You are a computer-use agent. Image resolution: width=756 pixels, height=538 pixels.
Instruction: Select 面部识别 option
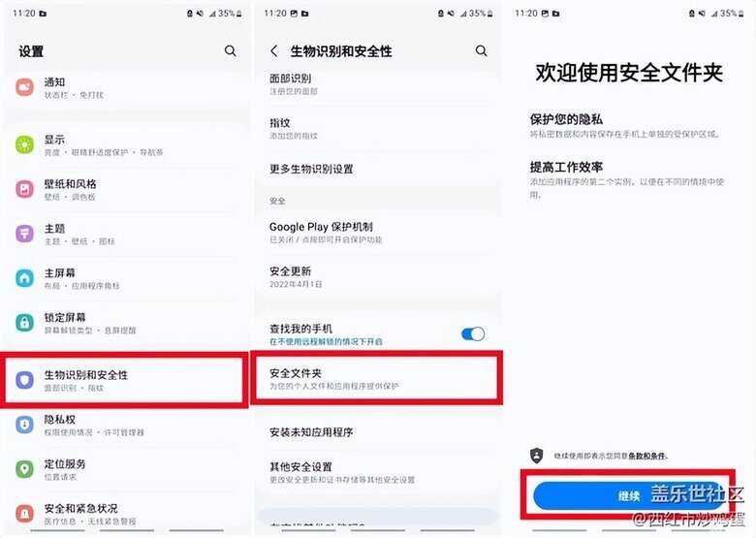point(377,83)
